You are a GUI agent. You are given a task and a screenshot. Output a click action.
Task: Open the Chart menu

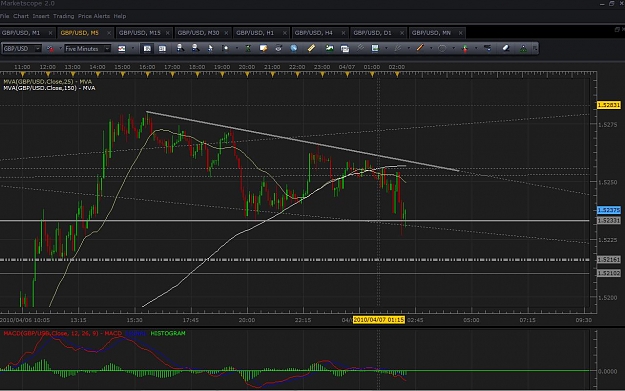21,16
